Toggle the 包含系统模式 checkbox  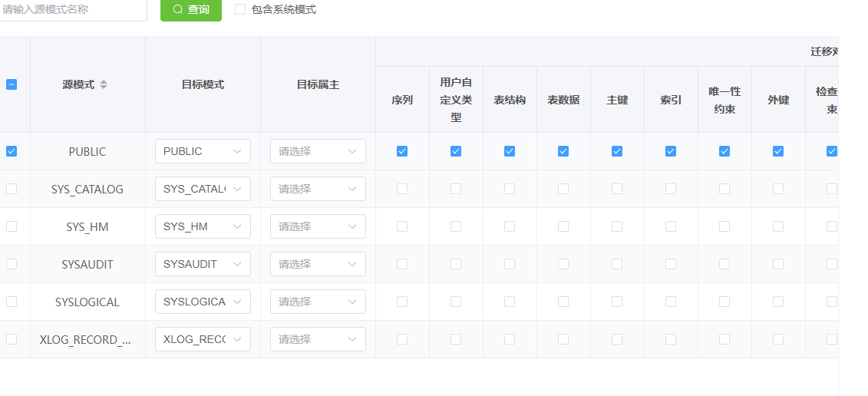tap(240, 9)
